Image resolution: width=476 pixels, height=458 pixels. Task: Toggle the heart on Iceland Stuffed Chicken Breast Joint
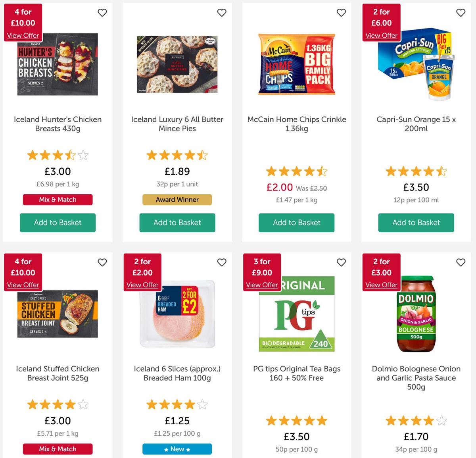[102, 262]
